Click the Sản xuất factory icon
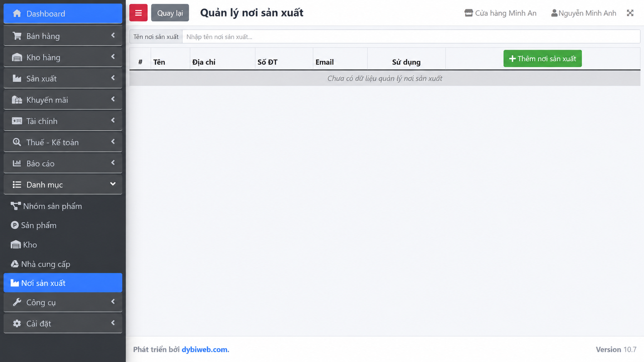This screenshot has width=644, height=362. click(17, 78)
